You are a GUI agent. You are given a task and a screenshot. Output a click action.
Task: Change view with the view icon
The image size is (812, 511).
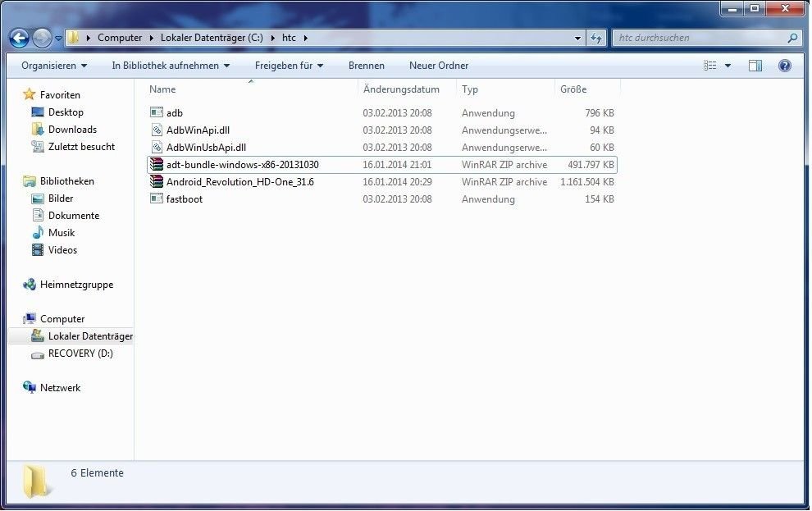[710, 66]
